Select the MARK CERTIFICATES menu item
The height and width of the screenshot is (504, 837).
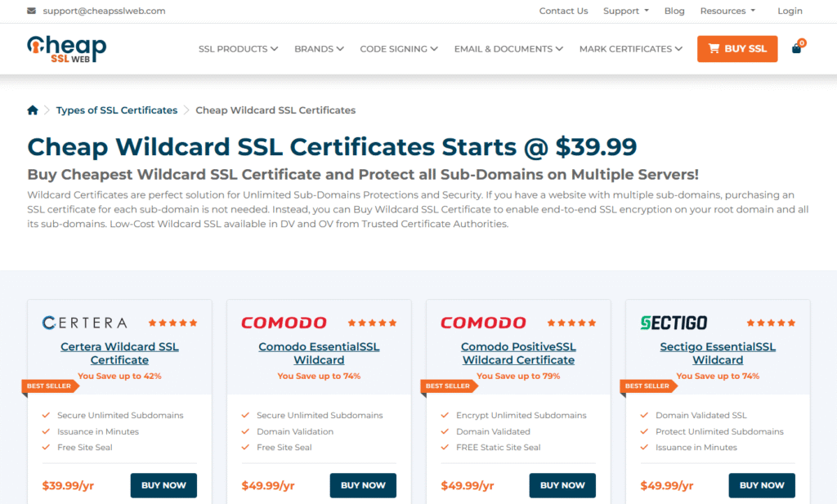pyautogui.click(x=630, y=48)
